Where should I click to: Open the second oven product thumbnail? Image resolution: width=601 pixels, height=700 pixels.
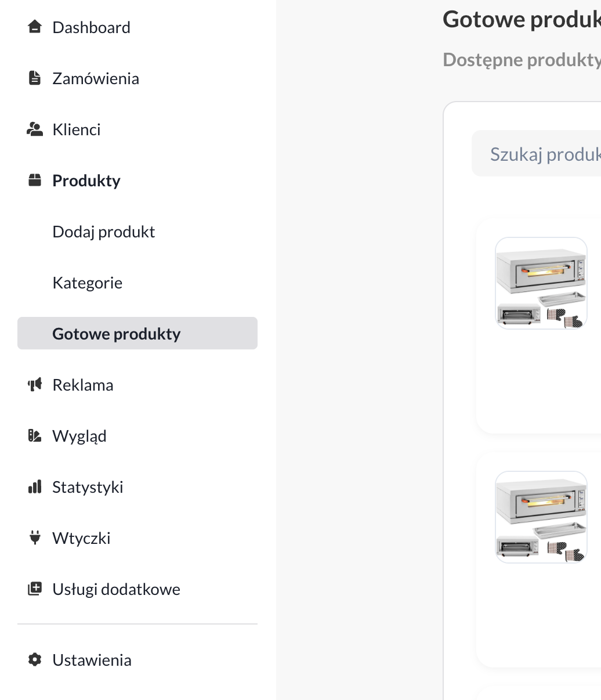[x=541, y=517]
